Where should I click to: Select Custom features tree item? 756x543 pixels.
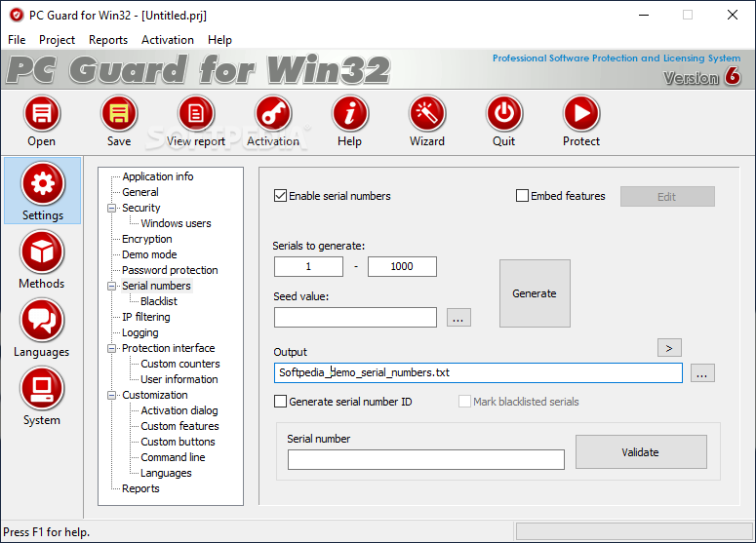tap(179, 426)
